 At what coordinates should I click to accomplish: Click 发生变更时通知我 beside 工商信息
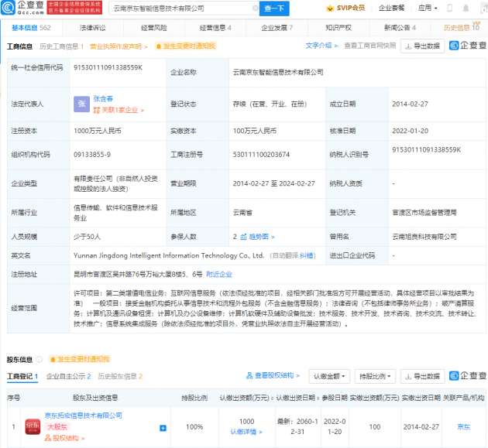[185, 46]
